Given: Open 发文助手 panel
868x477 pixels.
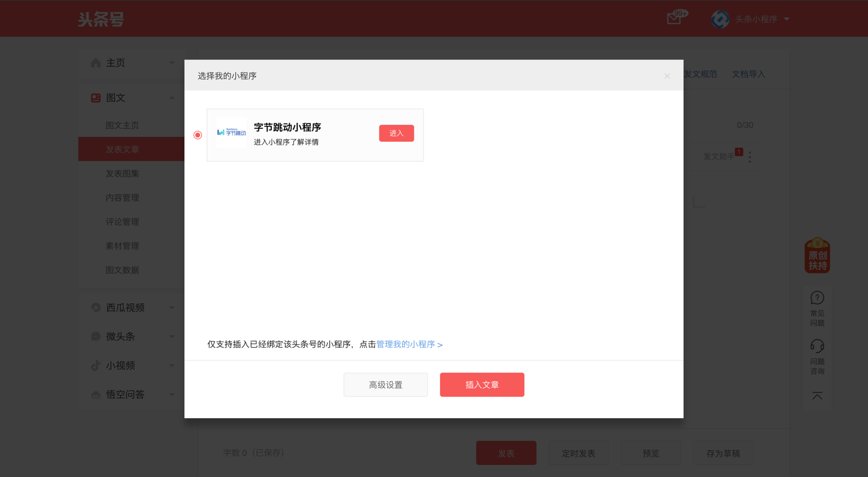Looking at the screenshot, I should click(719, 156).
